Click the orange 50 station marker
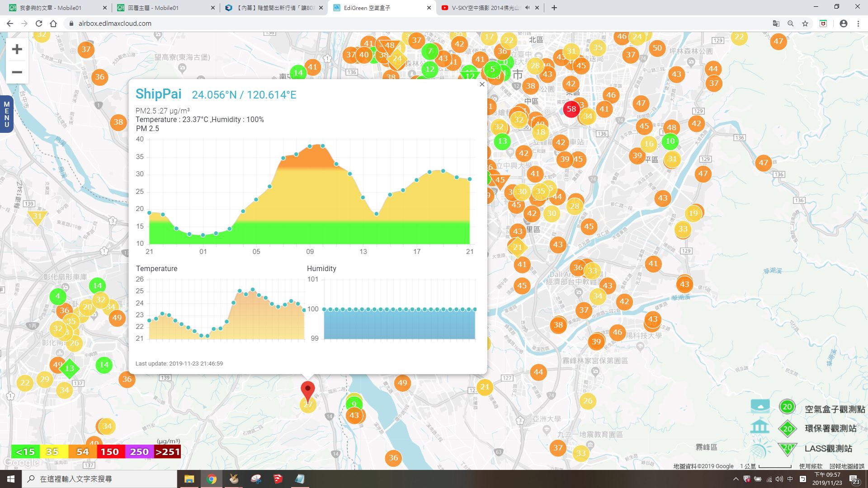The height and width of the screenshot is (488, 868). [x=657, y=48]
